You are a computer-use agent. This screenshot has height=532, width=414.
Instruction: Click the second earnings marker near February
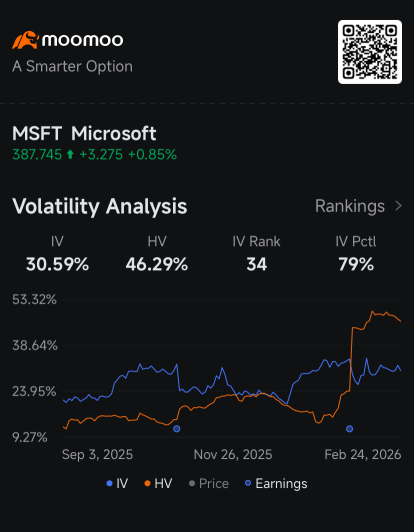point(350,429)
